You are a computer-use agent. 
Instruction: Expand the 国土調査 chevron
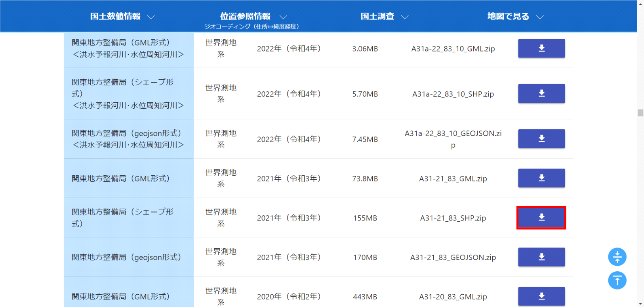(x=404, y=17)
